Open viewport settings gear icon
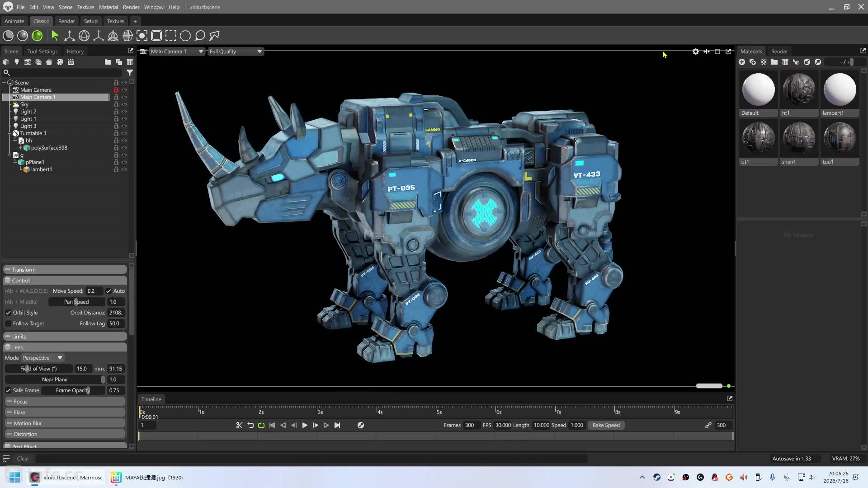Viewport: 868px width, 488px height. coord(696,52)
